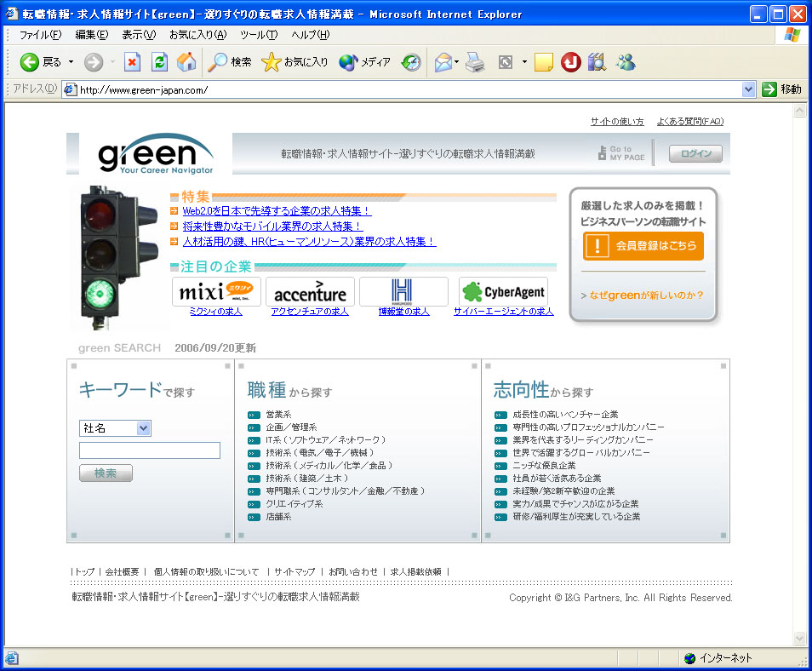Go to the Home page
This screenshot has height=671, width=812.
point(186,62)
